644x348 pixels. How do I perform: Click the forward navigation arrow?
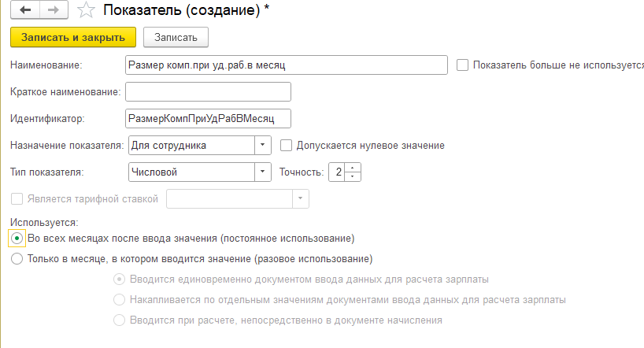pyautogui.click(x=52, y=12)
